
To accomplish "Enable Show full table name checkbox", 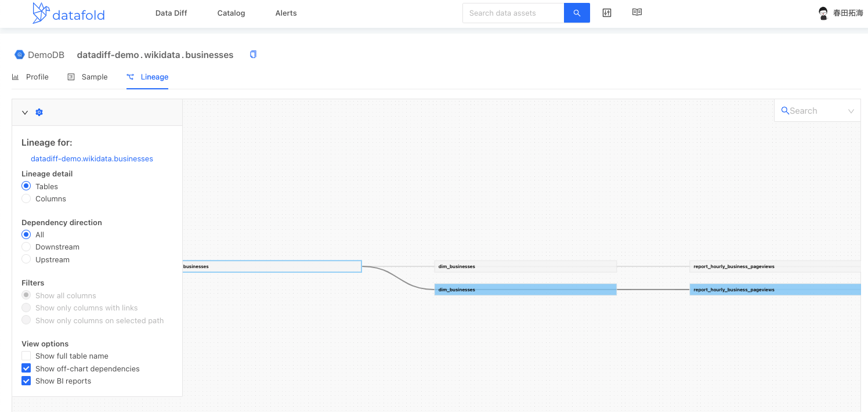I will point(26,356).
